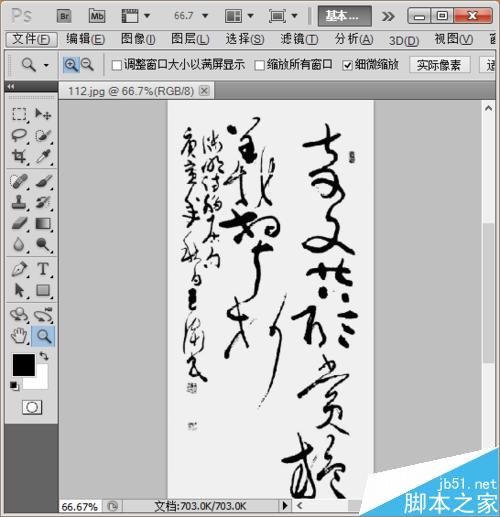
Task: Select the History Brush tool
Action: point(43,202)
